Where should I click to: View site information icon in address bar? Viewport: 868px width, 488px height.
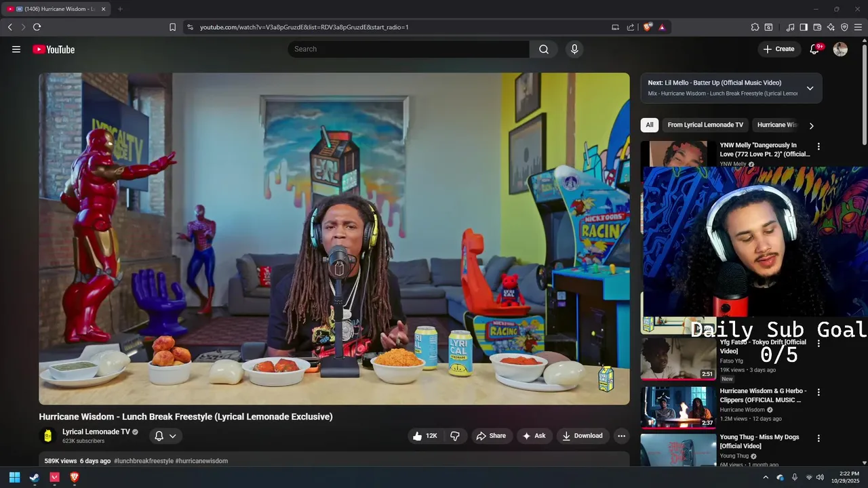tap(190, 27)
